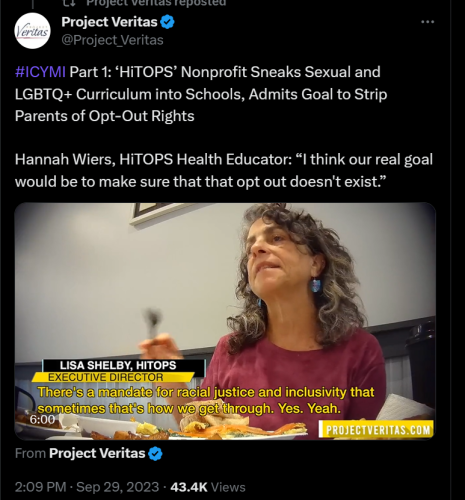The width and height of the screenshot is (465, 500).
Task: Open the #ICYMI hashtag
Action: [x=40, y=72]
